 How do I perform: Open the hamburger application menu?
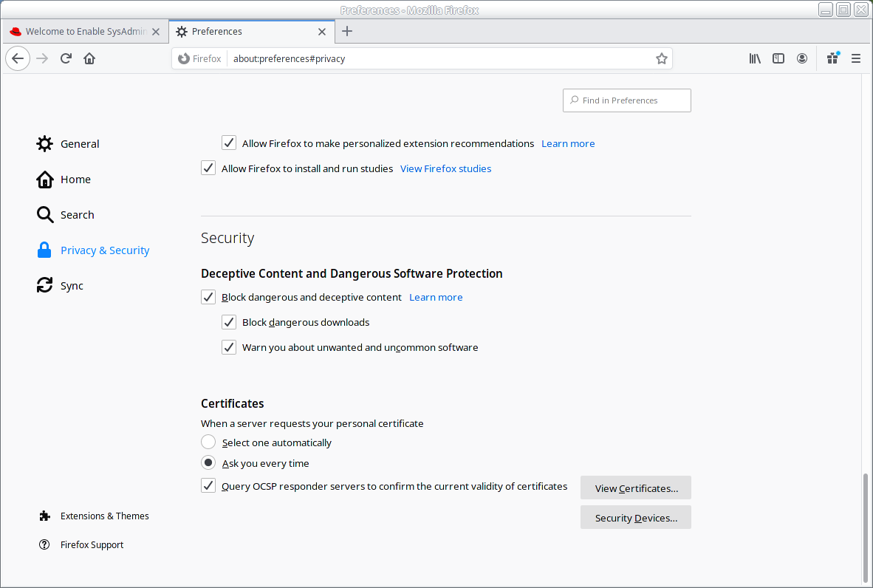pos(856,58)
